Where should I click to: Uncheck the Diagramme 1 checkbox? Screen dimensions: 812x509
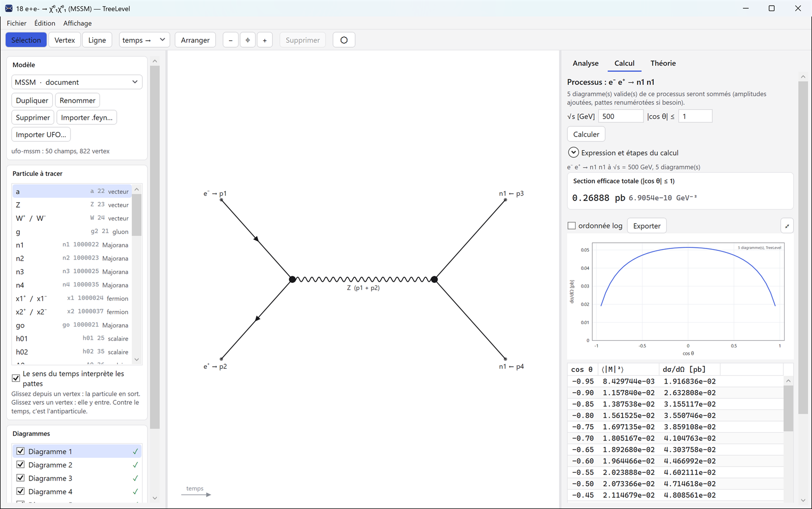(x=20, y=451)
